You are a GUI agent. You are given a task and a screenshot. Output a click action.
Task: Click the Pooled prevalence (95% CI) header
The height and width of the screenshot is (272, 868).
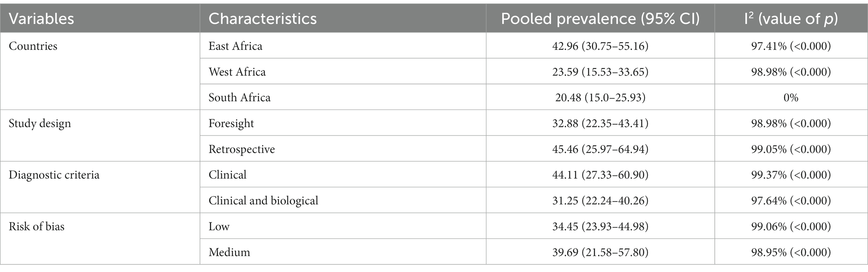(600, 18)
